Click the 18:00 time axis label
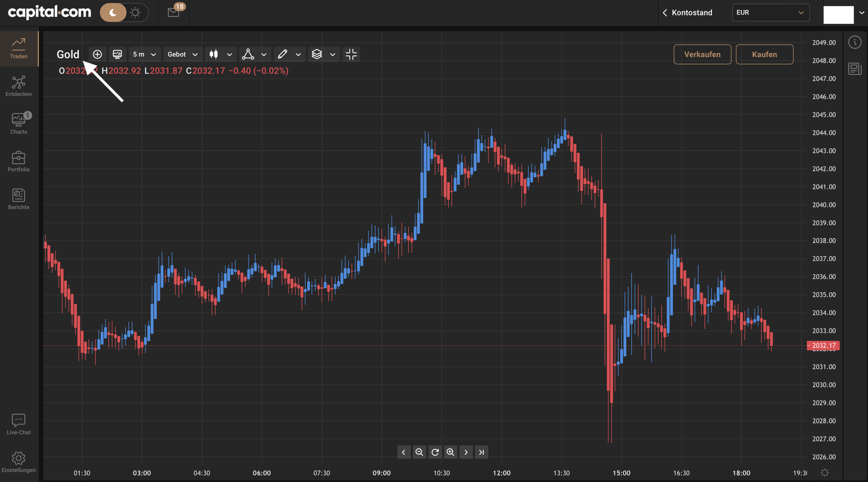 point(741,473)
